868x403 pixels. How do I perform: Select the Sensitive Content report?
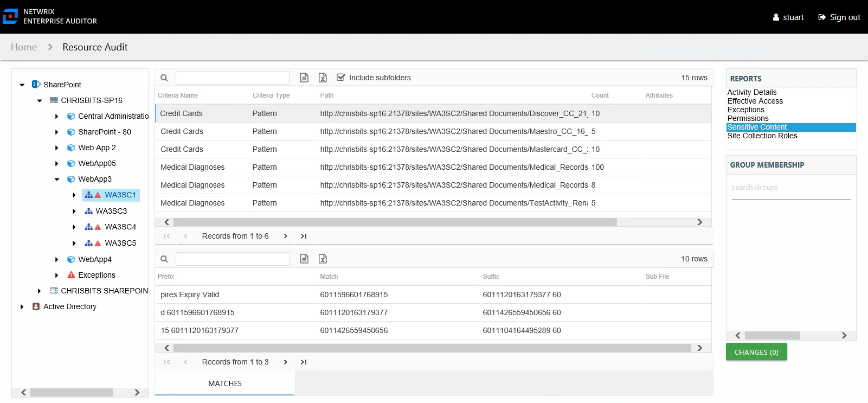click(791, 127)
